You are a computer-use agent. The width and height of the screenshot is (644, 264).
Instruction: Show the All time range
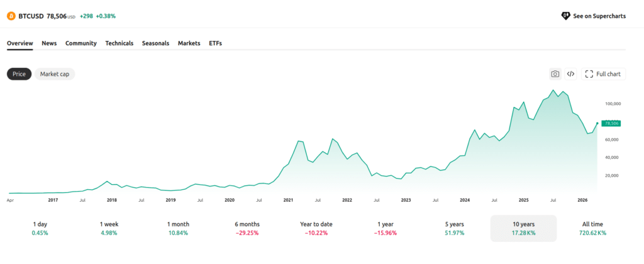[592, 228]
